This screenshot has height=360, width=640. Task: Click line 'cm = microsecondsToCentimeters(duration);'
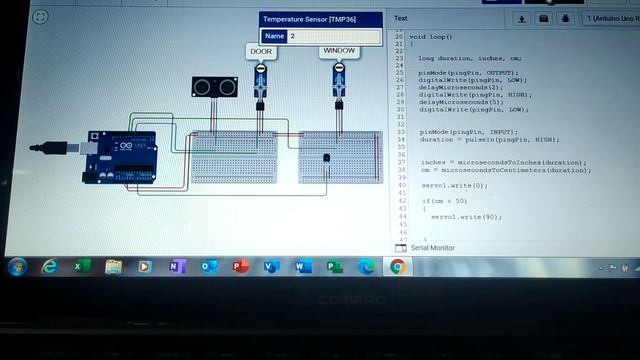(506, 170)
